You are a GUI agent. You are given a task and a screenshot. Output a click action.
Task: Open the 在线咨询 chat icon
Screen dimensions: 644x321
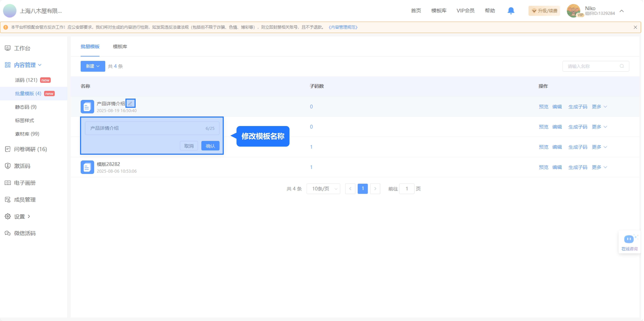[629, 239]
